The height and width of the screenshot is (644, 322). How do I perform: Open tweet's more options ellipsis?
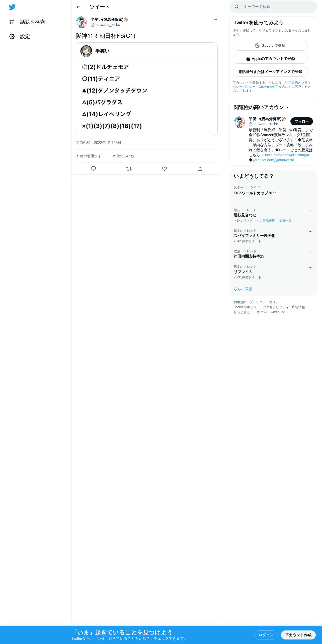tap(215, 20)
